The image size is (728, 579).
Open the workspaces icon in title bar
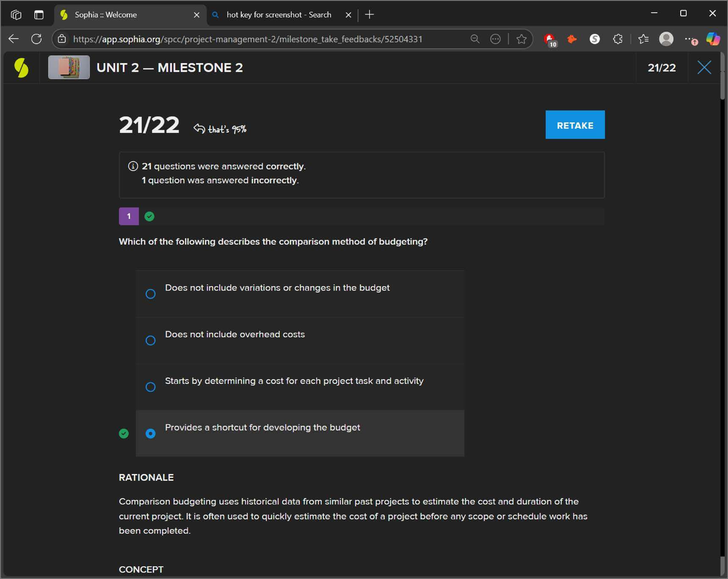[x=16, y=15]
